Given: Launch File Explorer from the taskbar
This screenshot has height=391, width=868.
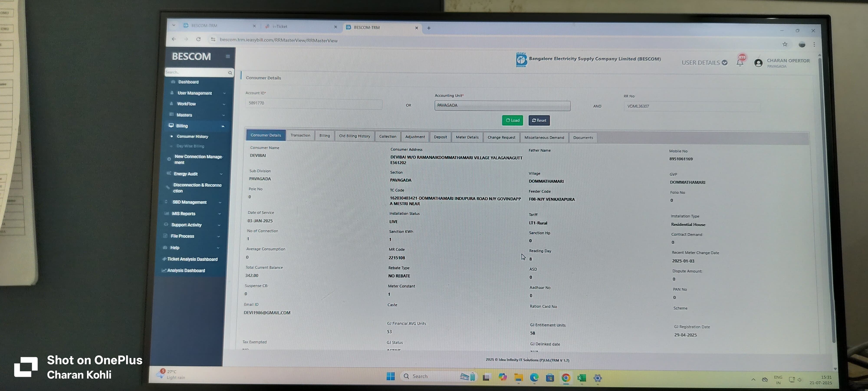Looking at the screenshot, I should (518, 377).
